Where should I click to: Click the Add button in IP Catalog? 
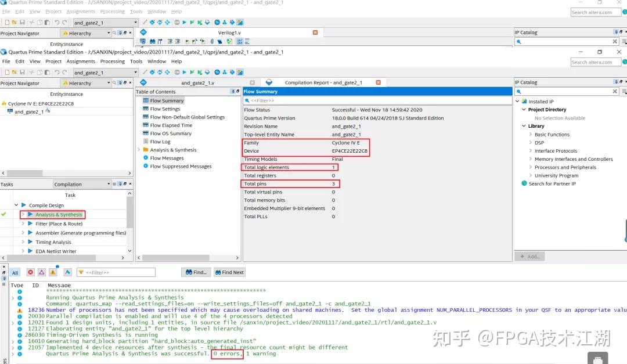tap(529, 256)
